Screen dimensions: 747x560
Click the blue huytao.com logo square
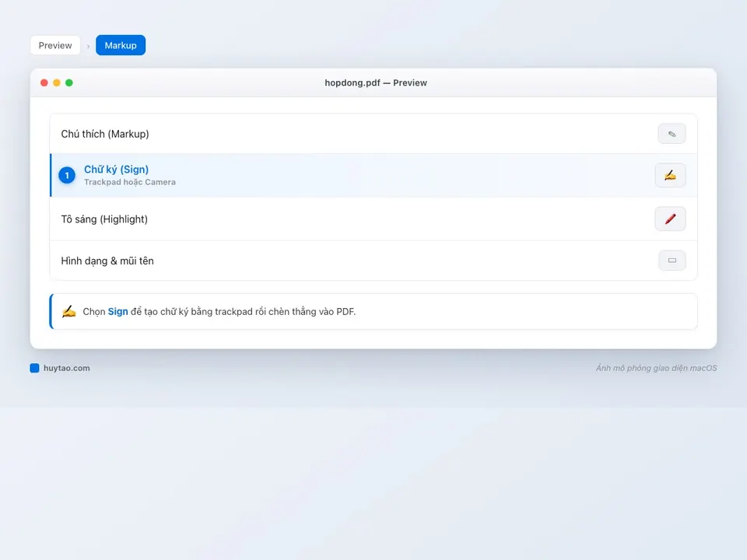[x=34, y=368]
